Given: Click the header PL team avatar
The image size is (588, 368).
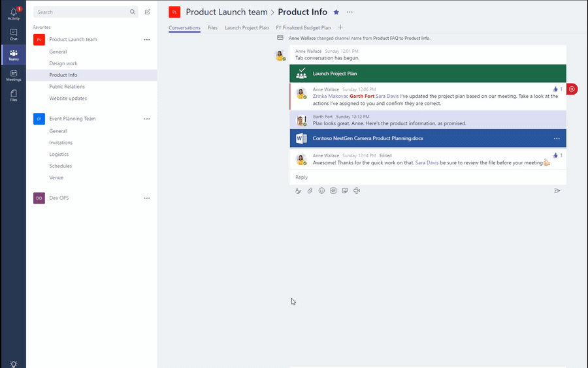Looking at the screenshot, I should [x=174, y=12].
